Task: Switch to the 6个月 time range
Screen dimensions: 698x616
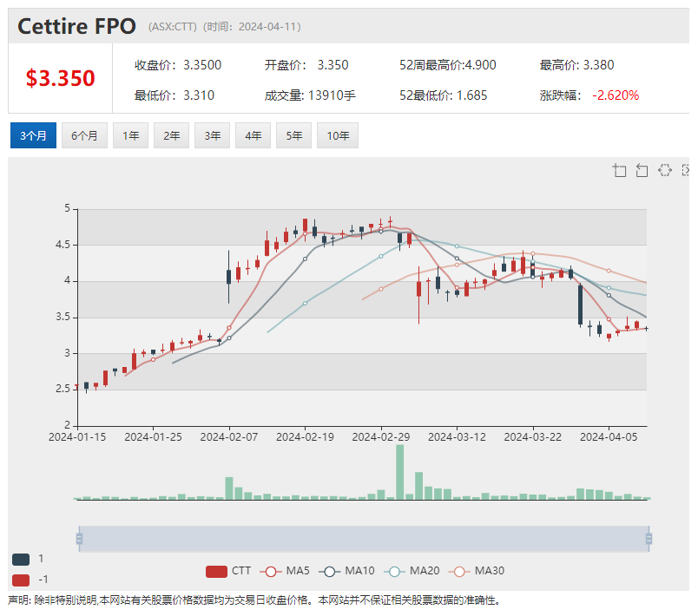Action: [x=84, y=135]
